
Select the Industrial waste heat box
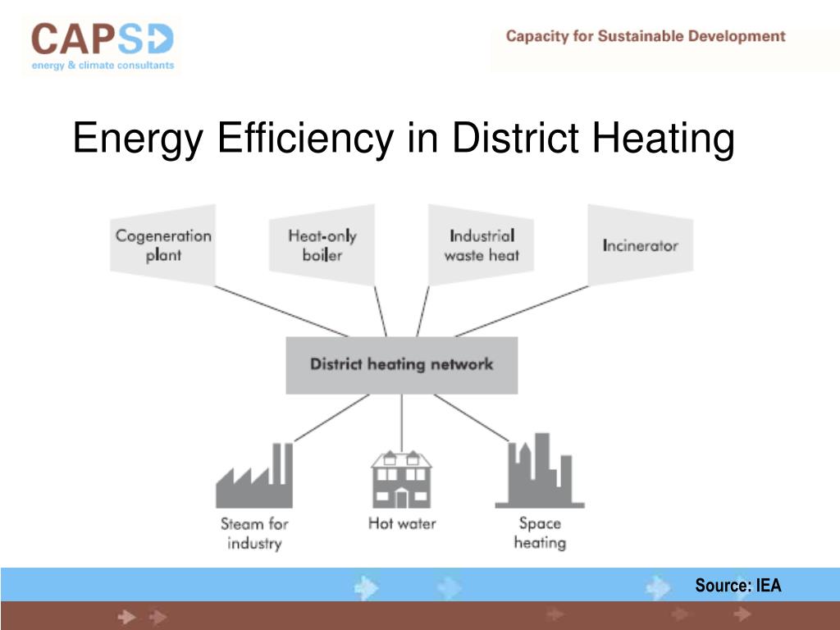[481, 244]
